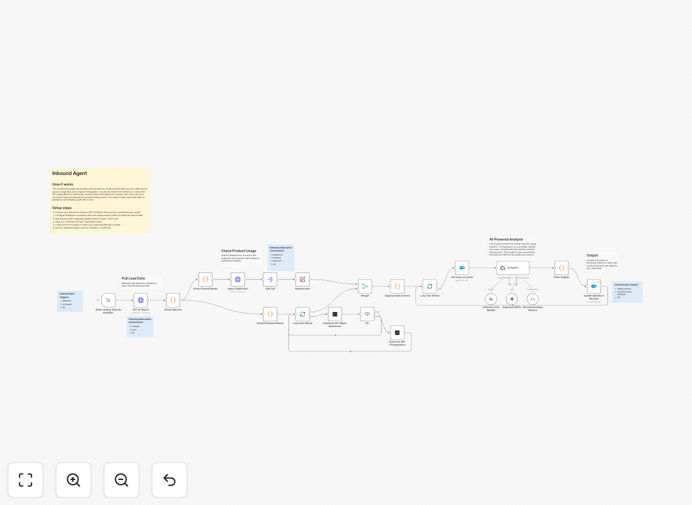Click the Setup steps heading in the yellow note
This screenshot has width=692, height=505.
pyautogui.click(x=62, y=208)
